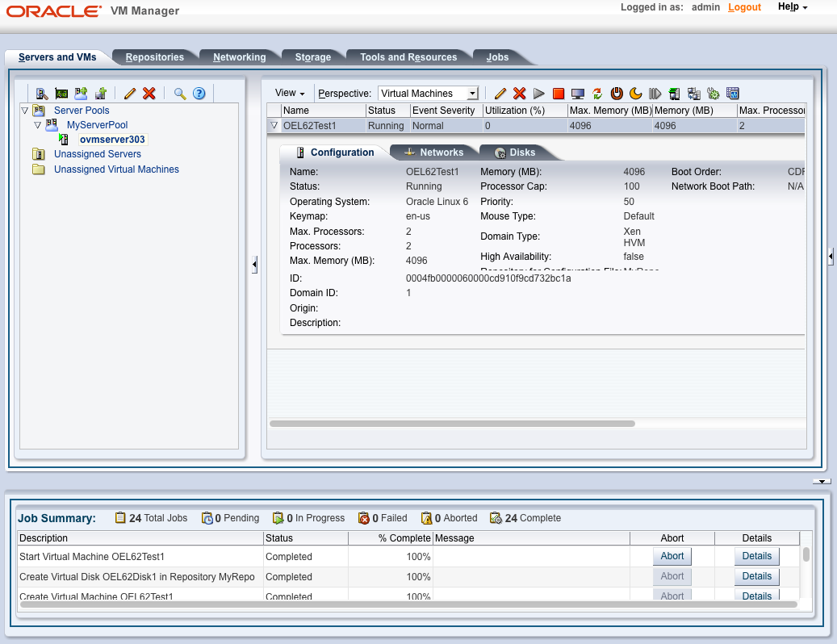
Task: Click the pencil Edit icon in navigation toolbar
Action: tap(130, 94)
